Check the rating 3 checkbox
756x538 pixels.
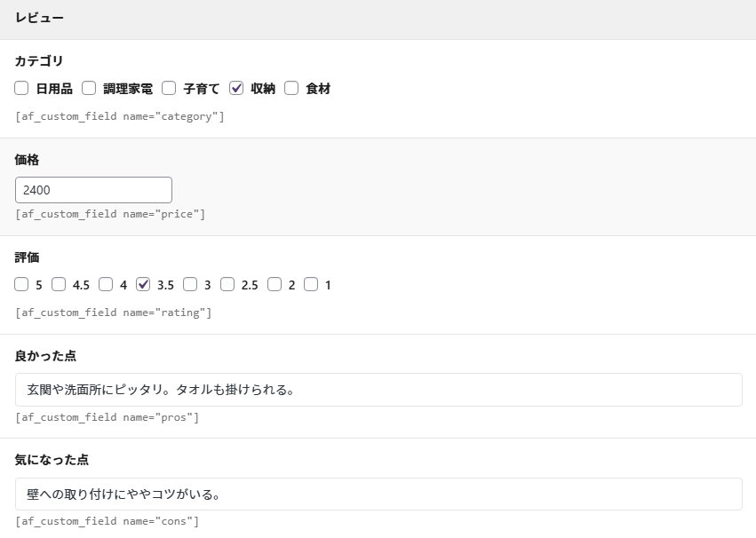[190, 285]
